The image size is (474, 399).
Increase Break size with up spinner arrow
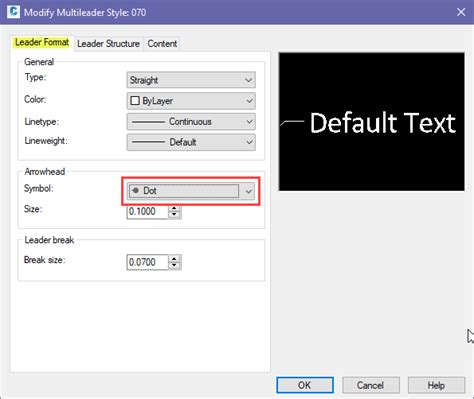point(174,259)
